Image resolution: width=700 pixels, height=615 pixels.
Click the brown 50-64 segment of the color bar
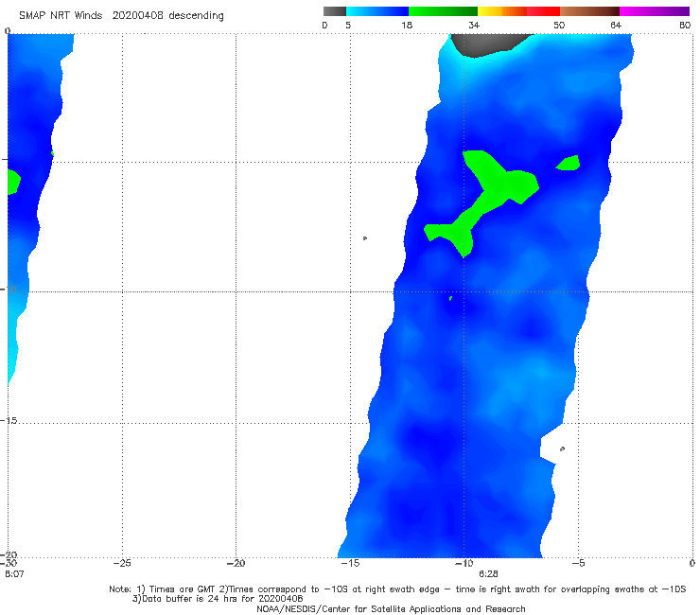589,11
